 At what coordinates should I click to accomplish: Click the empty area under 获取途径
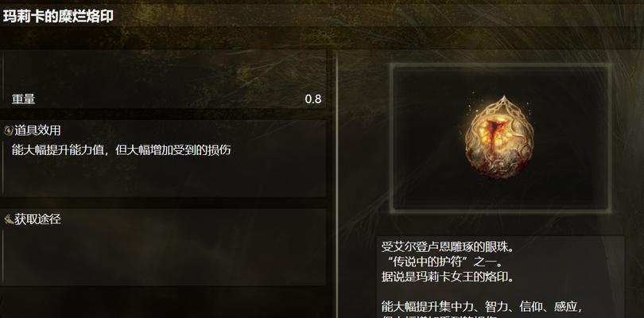coord(165,257)
